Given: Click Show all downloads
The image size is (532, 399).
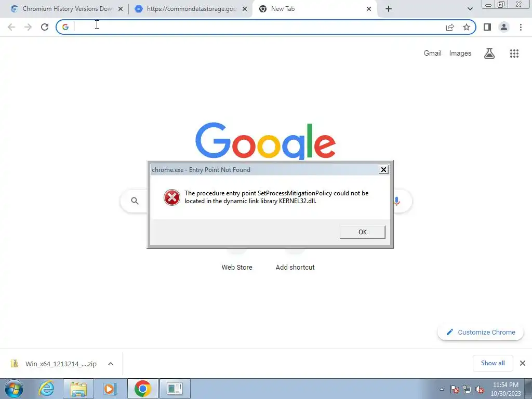Looking at the screenshot, I should tap(493, 363).
